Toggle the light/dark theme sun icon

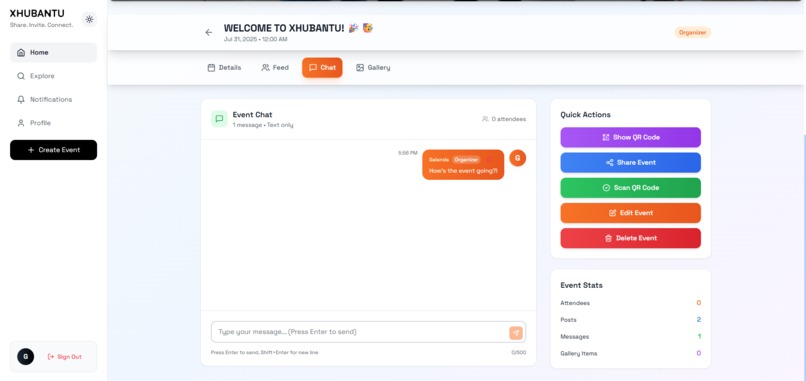point(89,20)
